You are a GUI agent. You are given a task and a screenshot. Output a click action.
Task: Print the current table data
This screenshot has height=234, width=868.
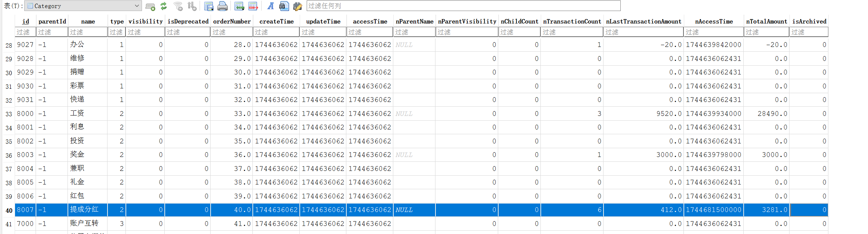[222, 6]
